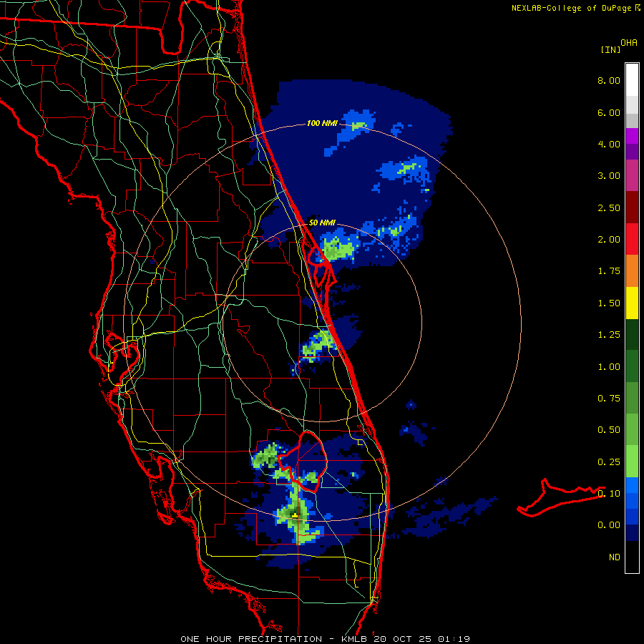Click the 0.25 legend value

click(x=609, y=462)
